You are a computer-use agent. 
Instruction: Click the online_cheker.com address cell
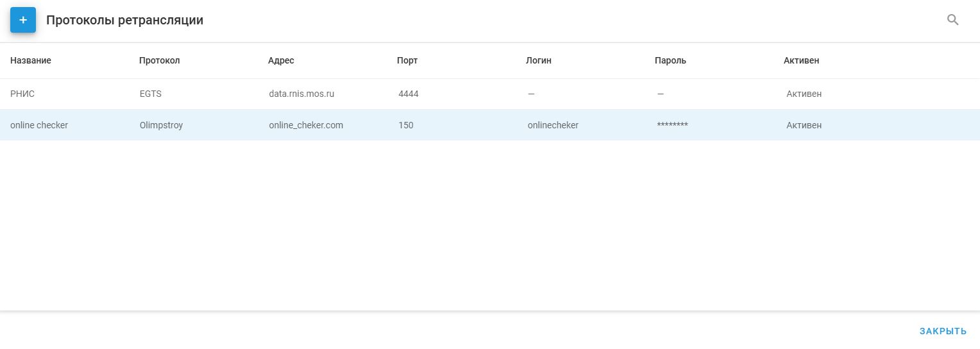tap(306, 125)
